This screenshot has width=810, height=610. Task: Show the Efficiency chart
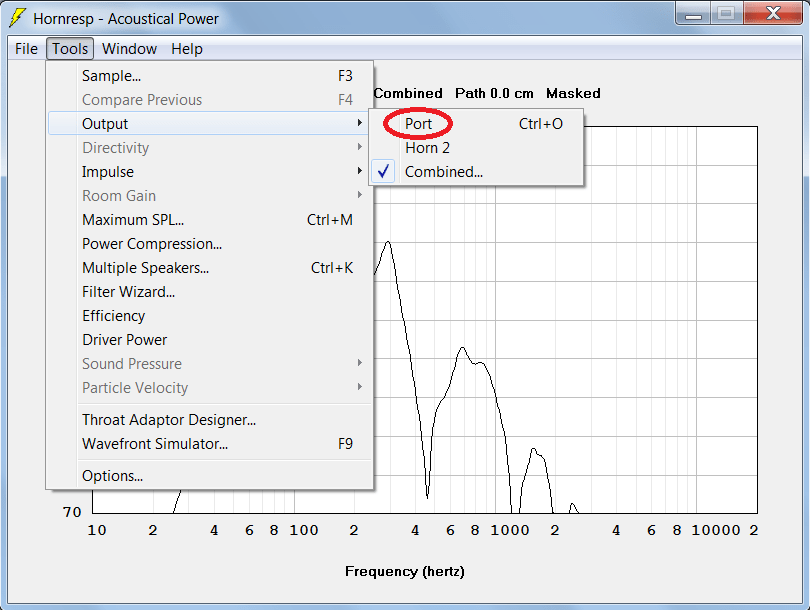(210, 316)
